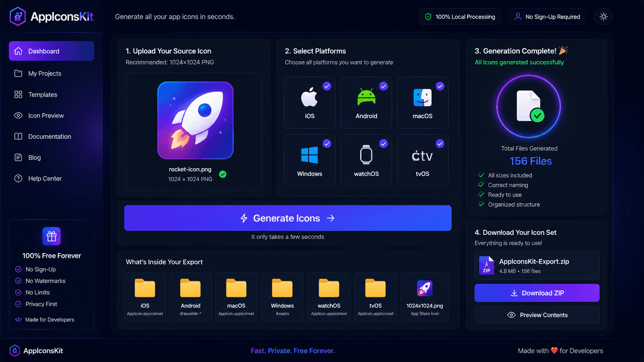Image resolution: width=644 pixels, height=362 pixels.
Task: Toggle the Windows platform checkbox
Action: point(327,143)
